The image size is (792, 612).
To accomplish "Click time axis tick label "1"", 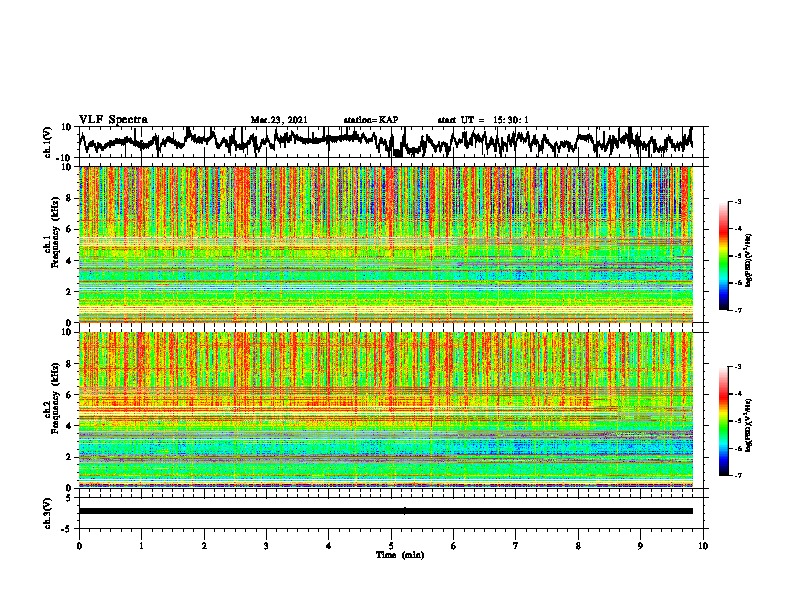I will click(141, 546).
